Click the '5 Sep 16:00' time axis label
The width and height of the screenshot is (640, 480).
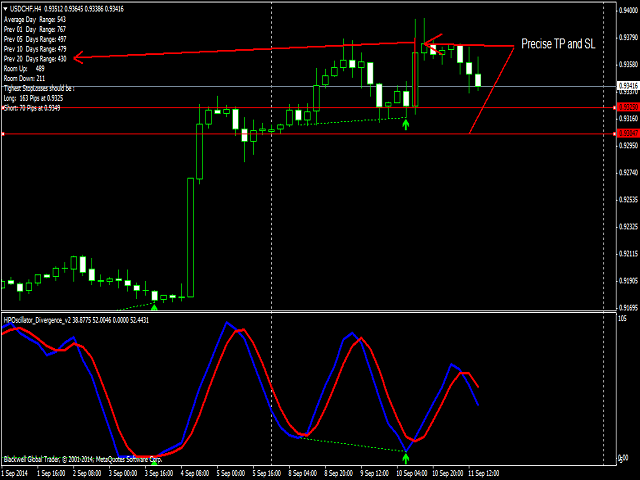(267, 473)
